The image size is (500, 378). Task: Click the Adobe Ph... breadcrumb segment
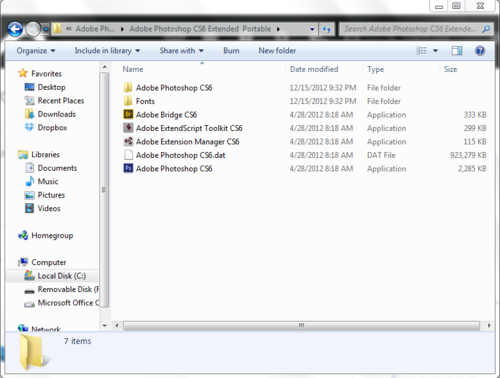coord(95,29)
